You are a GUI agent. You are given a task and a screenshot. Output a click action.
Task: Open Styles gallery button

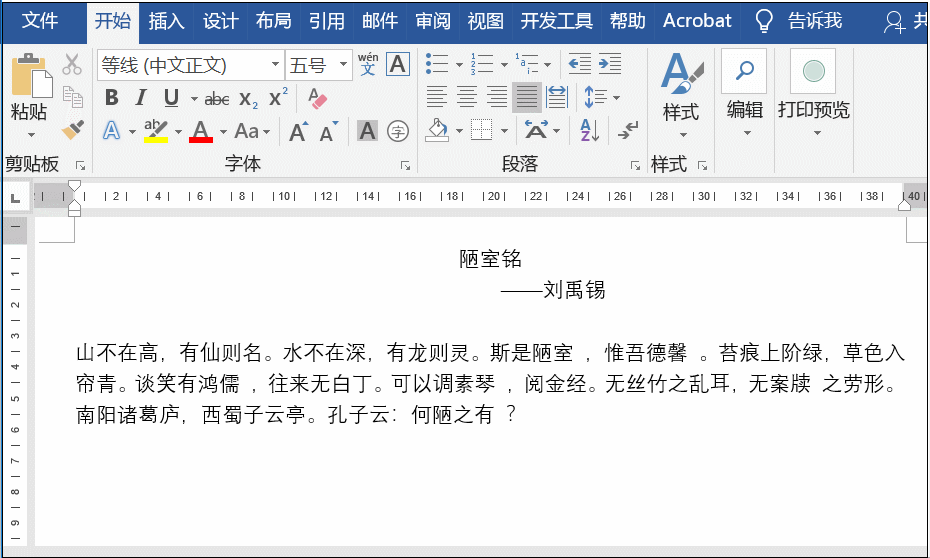point(681,95)
